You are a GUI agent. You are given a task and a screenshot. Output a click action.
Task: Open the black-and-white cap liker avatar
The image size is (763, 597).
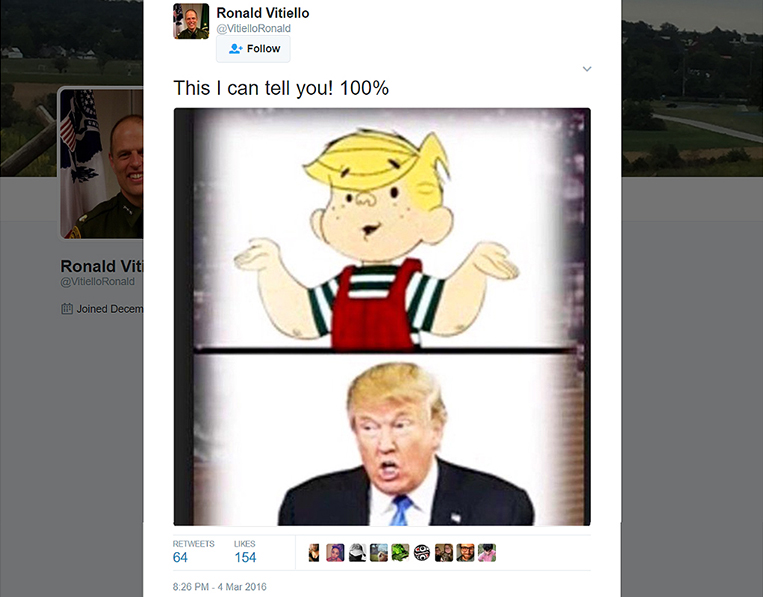pos(357,553)
